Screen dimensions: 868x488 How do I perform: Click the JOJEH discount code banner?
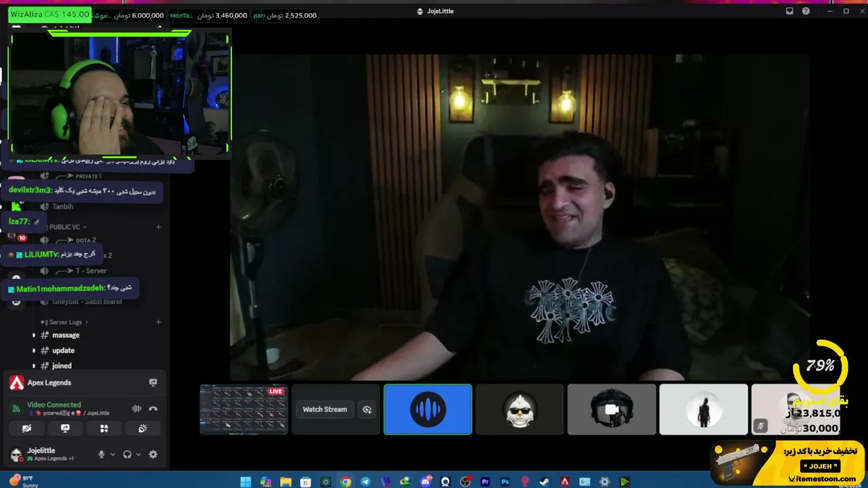(788, 464)
